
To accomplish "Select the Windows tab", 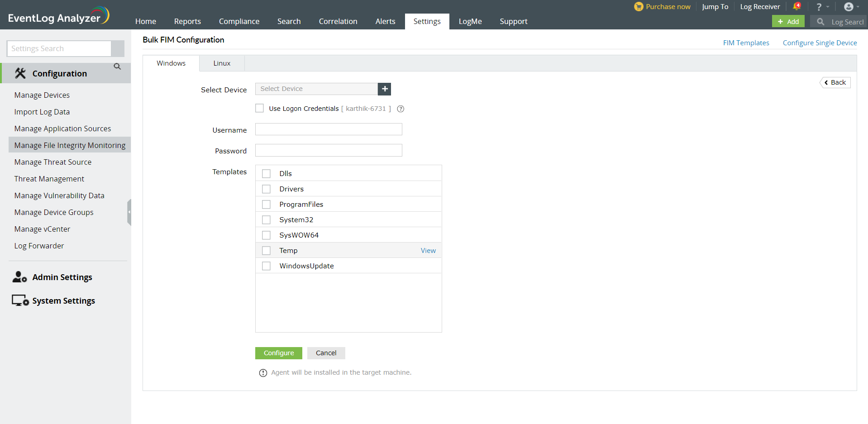I will pyautogui.click(x=171, y=63).
